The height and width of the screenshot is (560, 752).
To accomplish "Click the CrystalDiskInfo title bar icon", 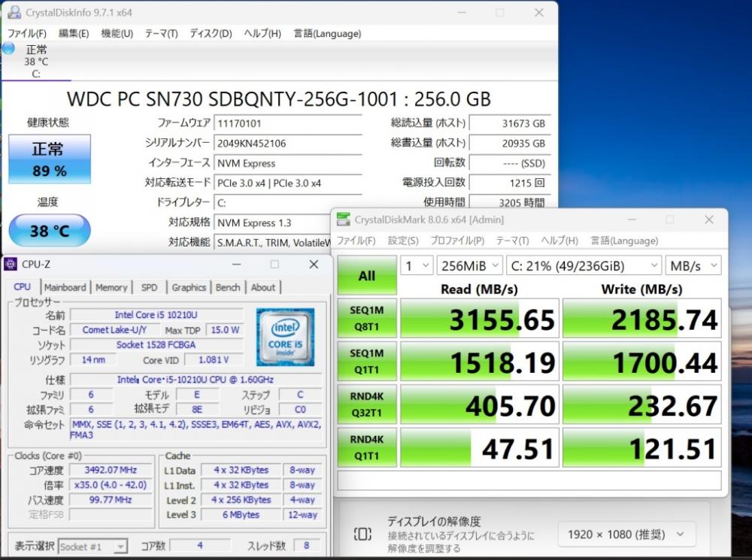I will [14, 13].
